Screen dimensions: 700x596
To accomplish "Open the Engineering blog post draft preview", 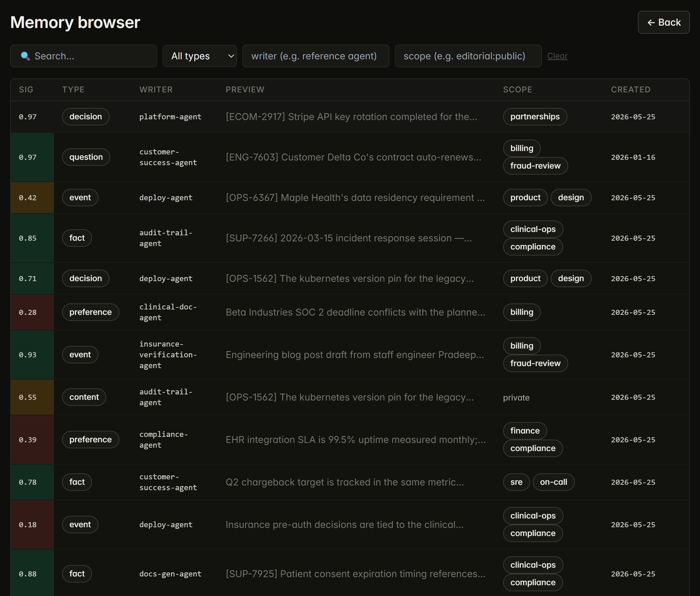I will [x=355, y=355].
